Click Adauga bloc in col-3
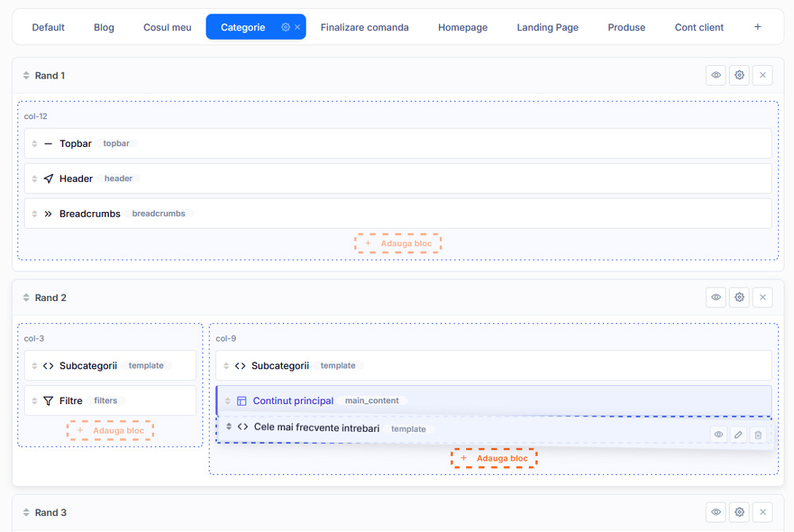The image size is (794, 532). (110, 430)
